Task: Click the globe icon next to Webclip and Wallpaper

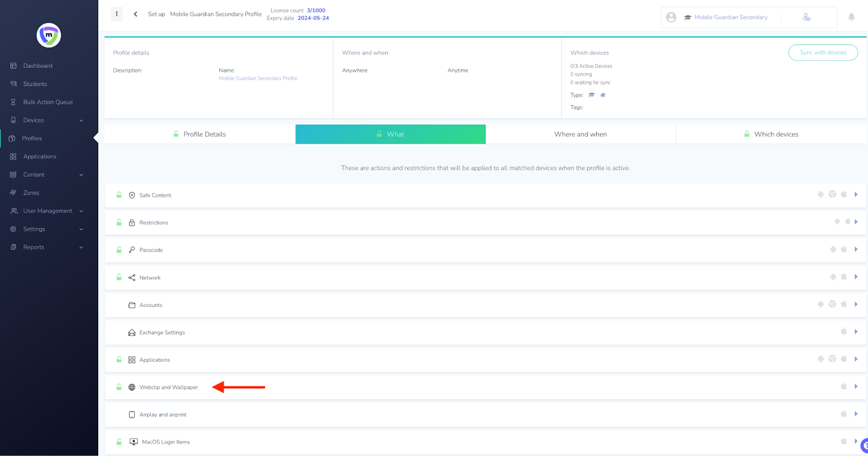Action: tap(132, 387)
